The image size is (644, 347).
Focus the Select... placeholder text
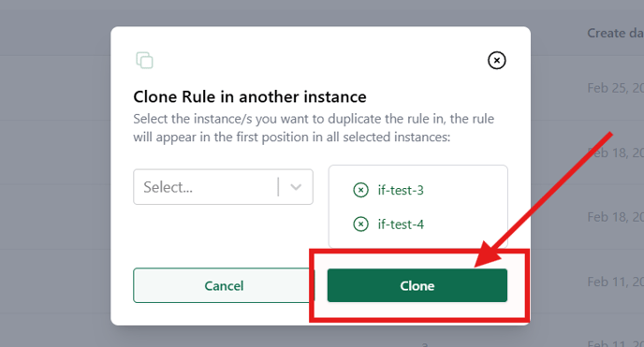pyautogui.click(x=168, y=187)
